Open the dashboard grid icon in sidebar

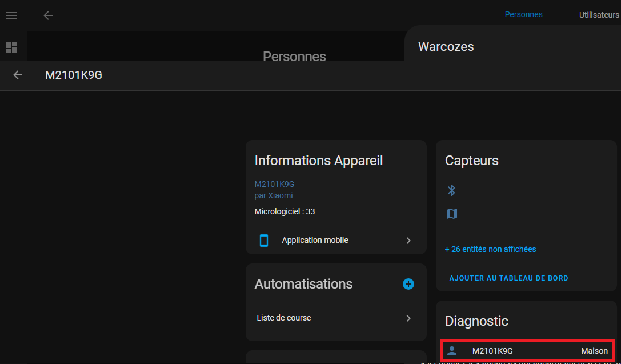tap(11, 47)
